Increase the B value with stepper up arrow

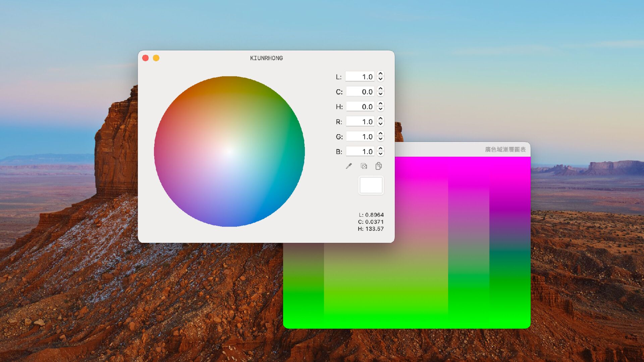pos(380,148)
